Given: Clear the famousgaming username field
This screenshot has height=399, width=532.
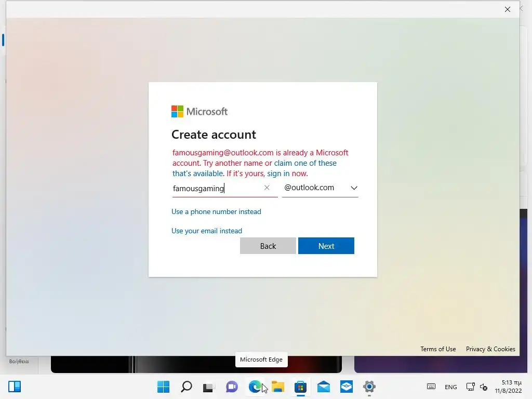Looking at the screenshot, I should [x=267, y=188].
